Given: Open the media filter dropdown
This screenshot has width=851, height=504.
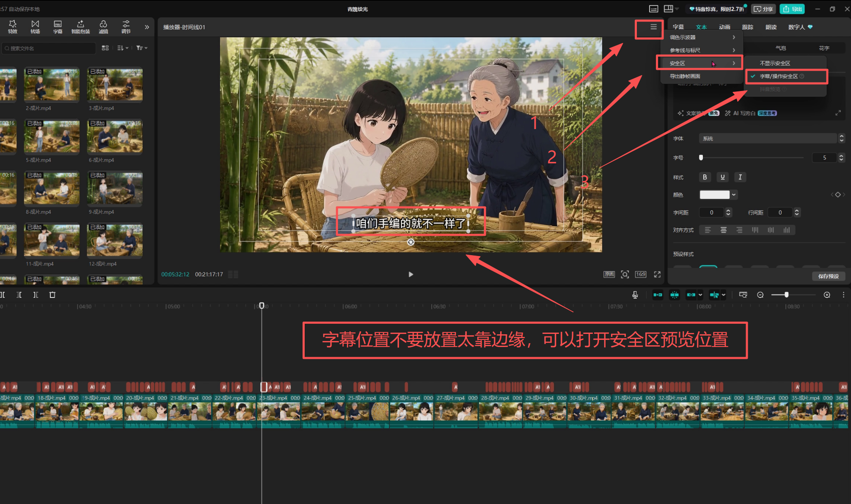Looking at the screenshot, I should 142,48.
